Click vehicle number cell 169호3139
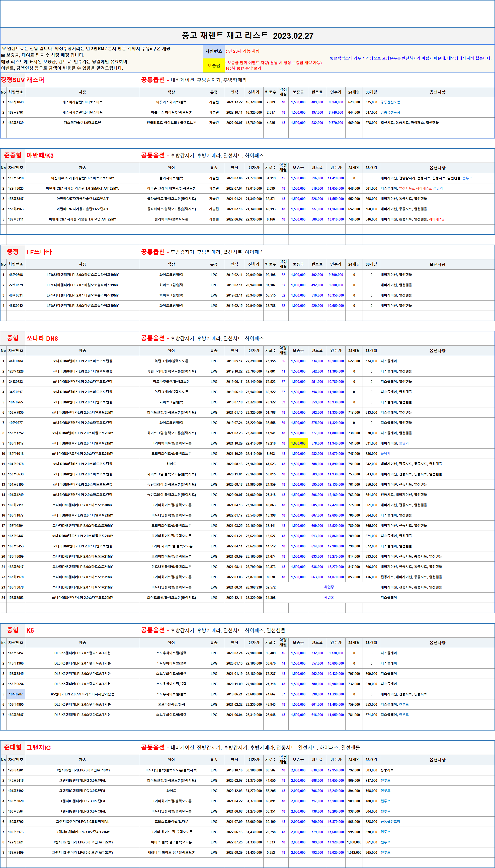 click(16, 123)
